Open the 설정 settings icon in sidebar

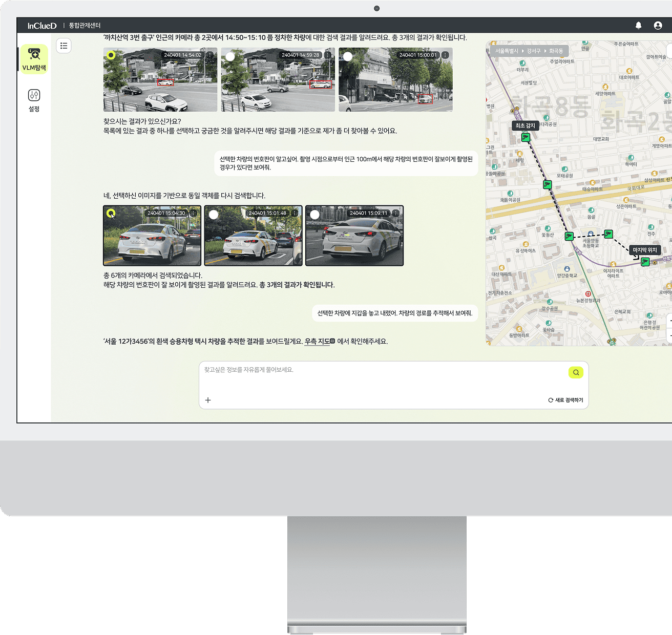34,100
